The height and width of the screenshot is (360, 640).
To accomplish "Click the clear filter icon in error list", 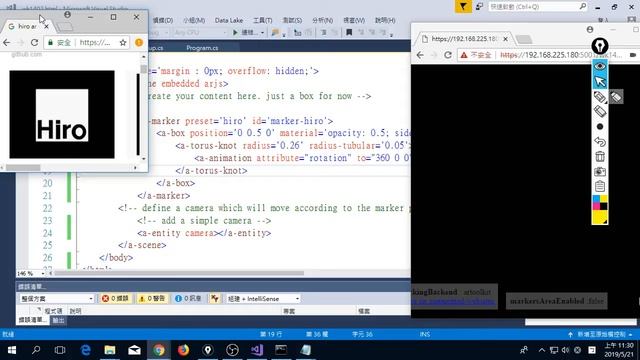I will coord(215,298).
